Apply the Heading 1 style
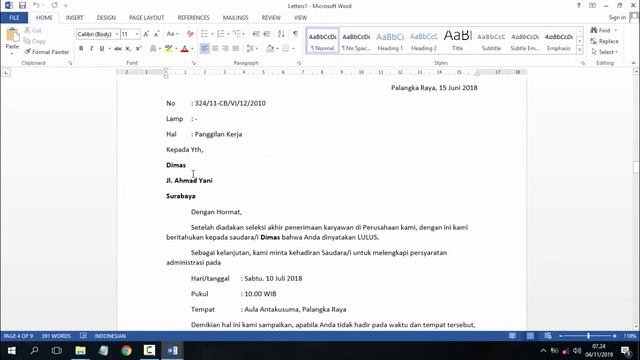 point(390,41)
